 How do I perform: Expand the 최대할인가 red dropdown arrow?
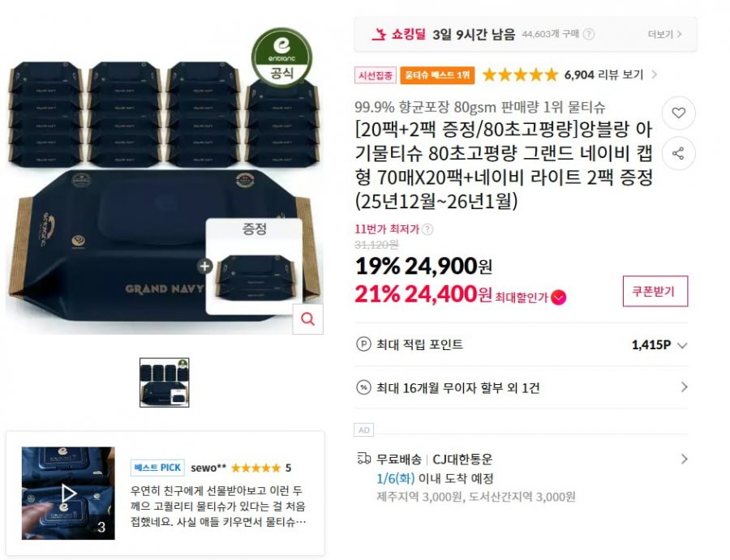[x=558, y=297]
